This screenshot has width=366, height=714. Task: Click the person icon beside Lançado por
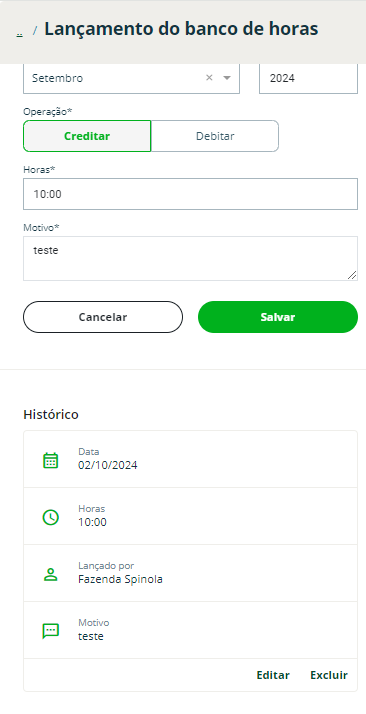(51, 574)
